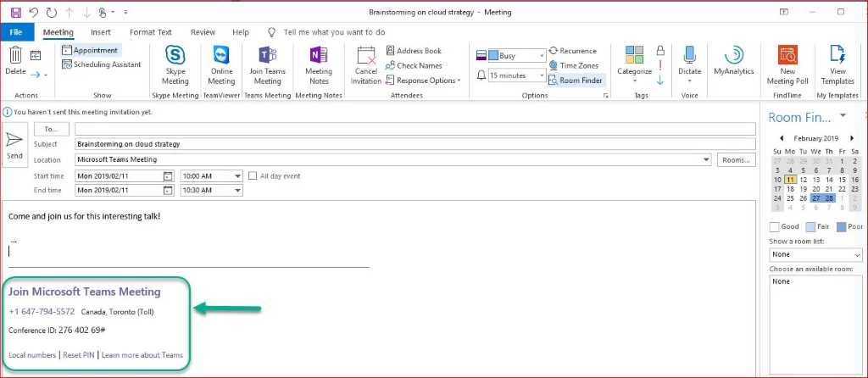
Task: Open Categorize dropdown
Action: pos(634,65)
